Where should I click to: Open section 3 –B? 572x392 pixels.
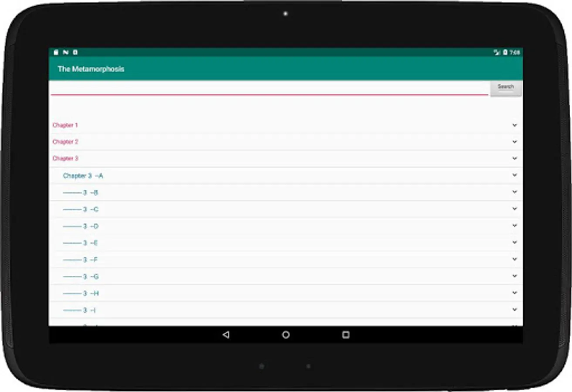coord(286,193)
